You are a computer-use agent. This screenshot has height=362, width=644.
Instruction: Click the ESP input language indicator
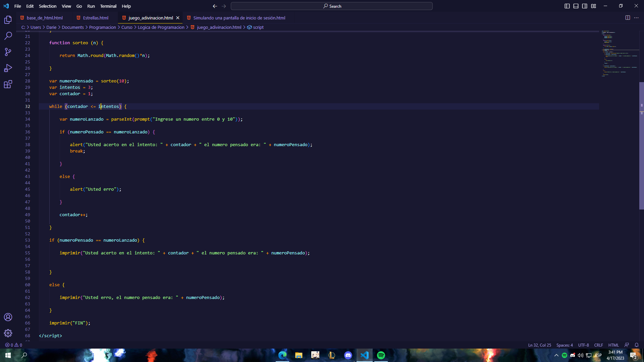coord(598,355)
